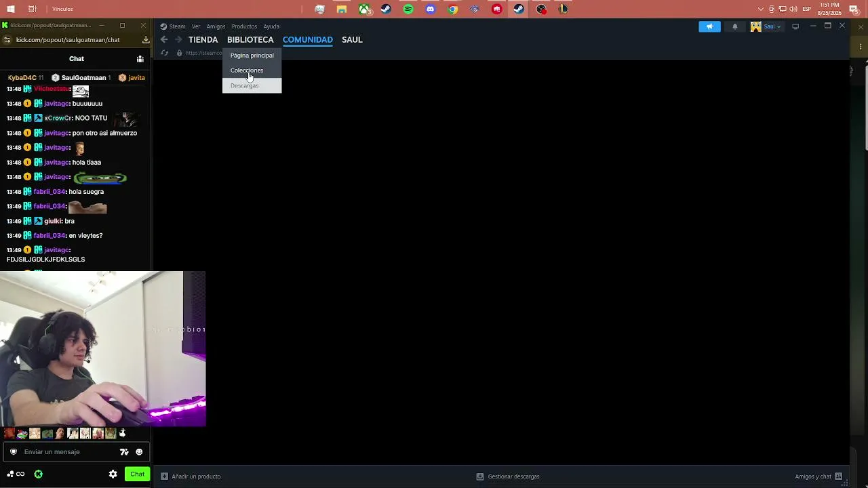Click the chat message "hola suegra"
The height and width of the screenshot is (488, 868).
pos(86,192)
